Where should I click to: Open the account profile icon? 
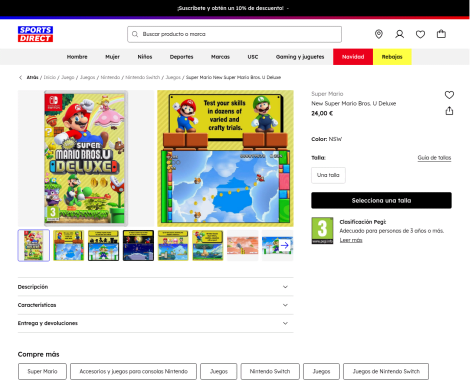point(399,34)
